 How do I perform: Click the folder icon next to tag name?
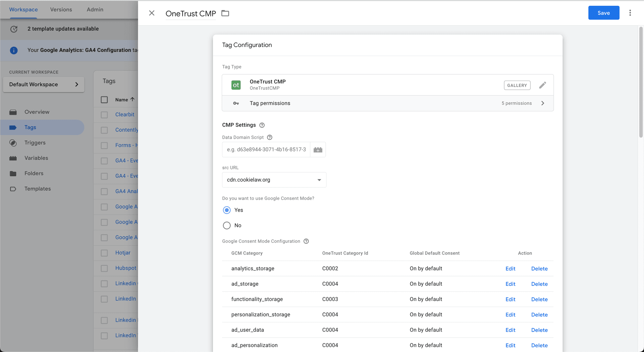click(x=225, y=13)
